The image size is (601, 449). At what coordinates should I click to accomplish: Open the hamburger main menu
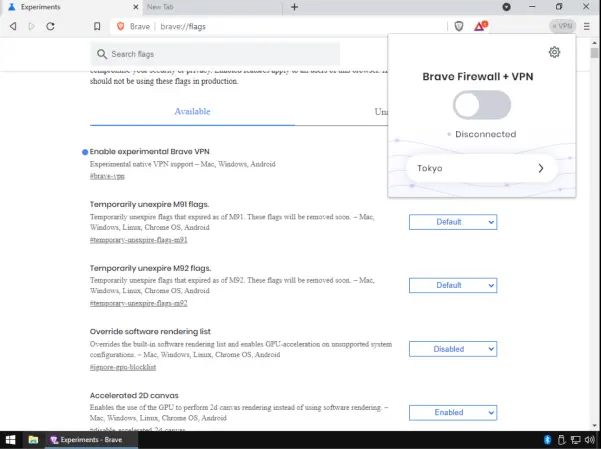(x=586, y=26)
